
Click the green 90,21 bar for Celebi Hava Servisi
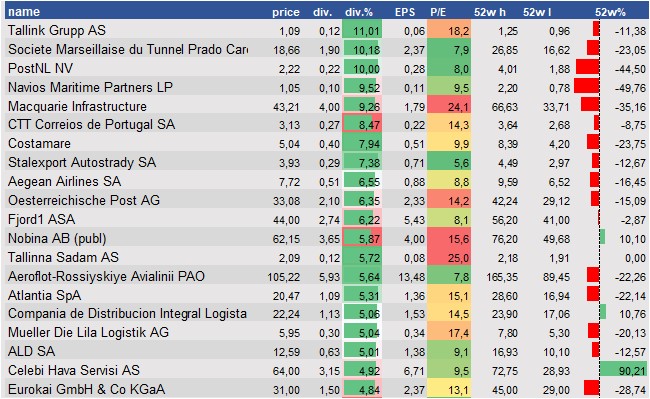(x=623, y=370)
